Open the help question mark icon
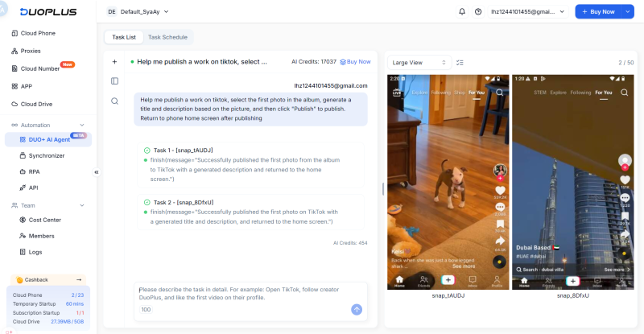This screenshot has width=644, height=334. [x=478, y=12]
